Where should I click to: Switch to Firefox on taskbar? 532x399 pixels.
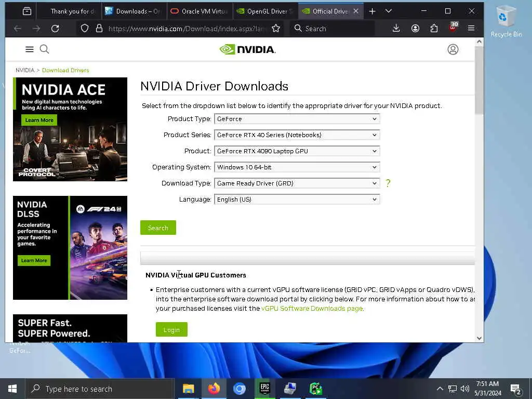214,389
